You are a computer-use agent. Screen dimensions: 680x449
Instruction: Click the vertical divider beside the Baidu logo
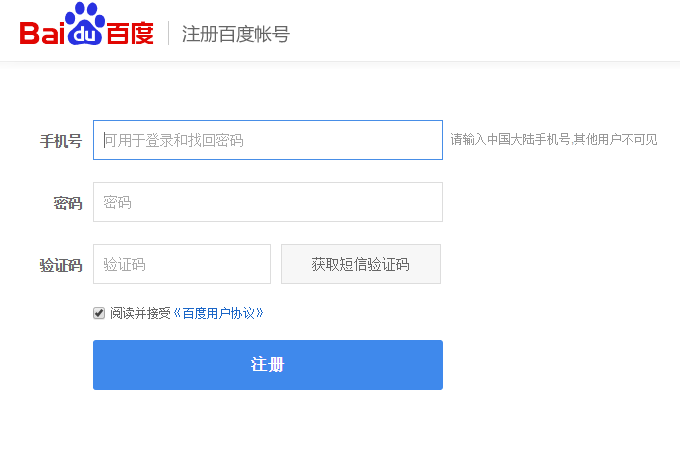point(168,33)
